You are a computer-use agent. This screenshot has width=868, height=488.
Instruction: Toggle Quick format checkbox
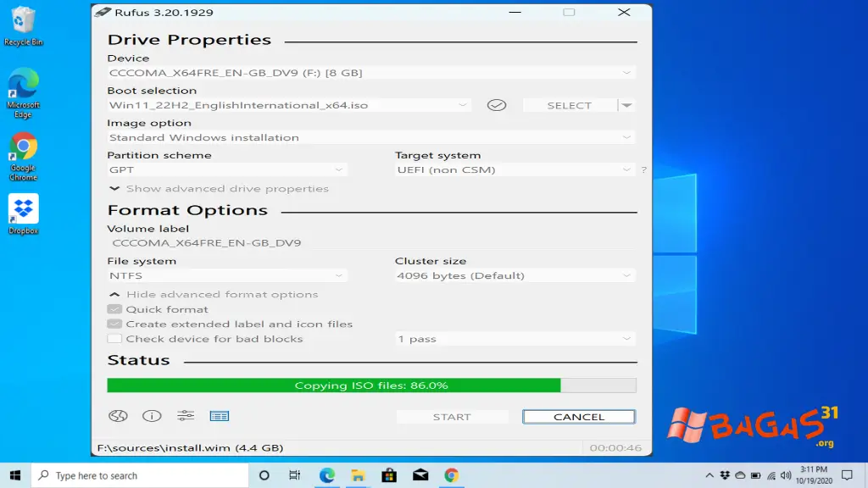[114, 309]
